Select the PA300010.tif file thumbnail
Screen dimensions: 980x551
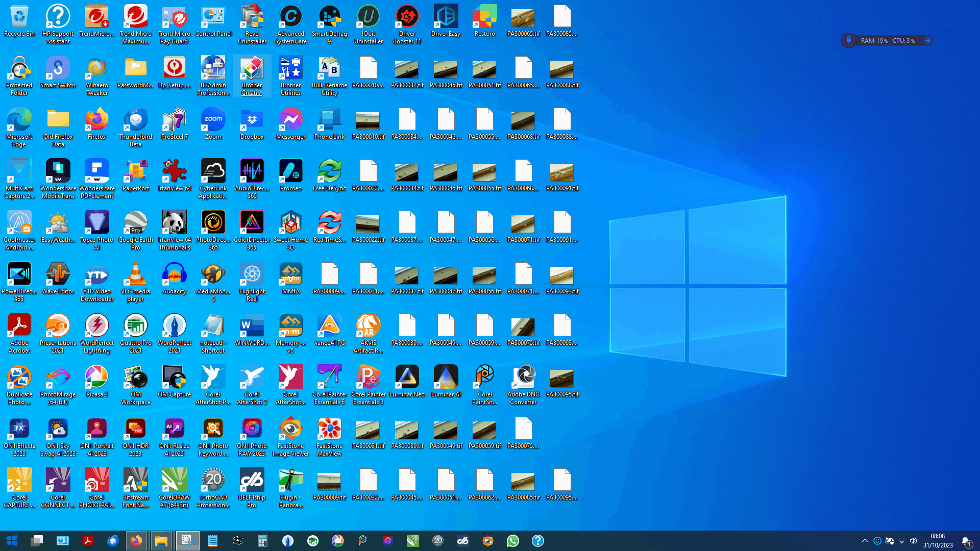coord(368,121)
